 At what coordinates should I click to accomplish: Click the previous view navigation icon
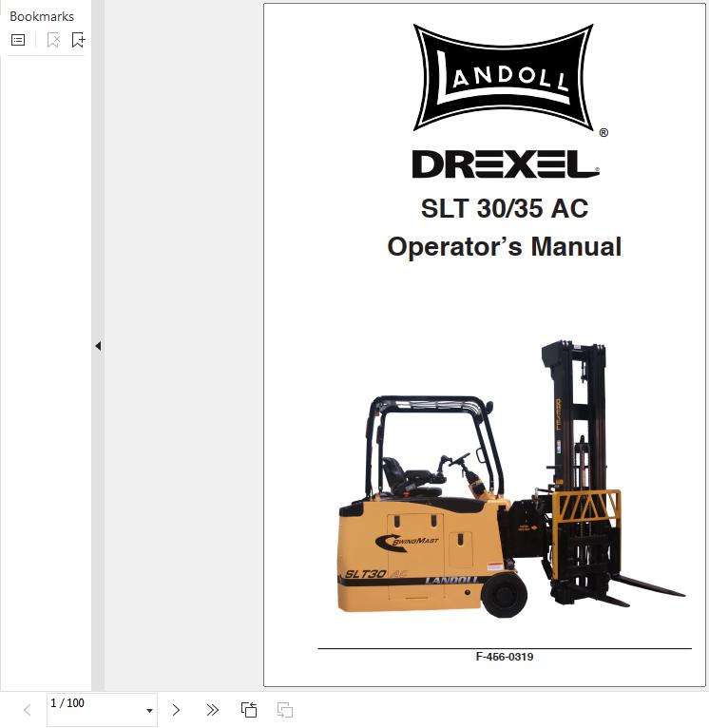coord(249,710)
